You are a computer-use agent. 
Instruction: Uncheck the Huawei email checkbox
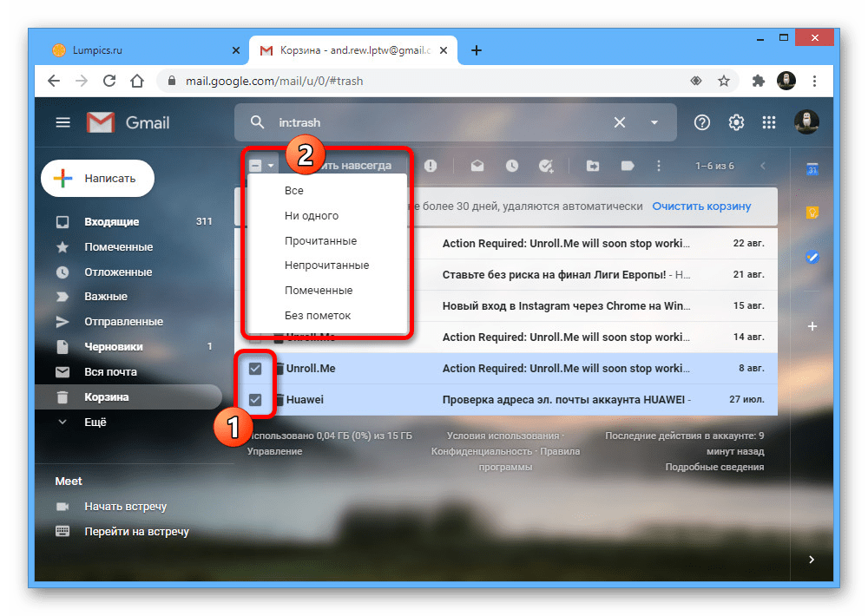click(x=255, y=400)
